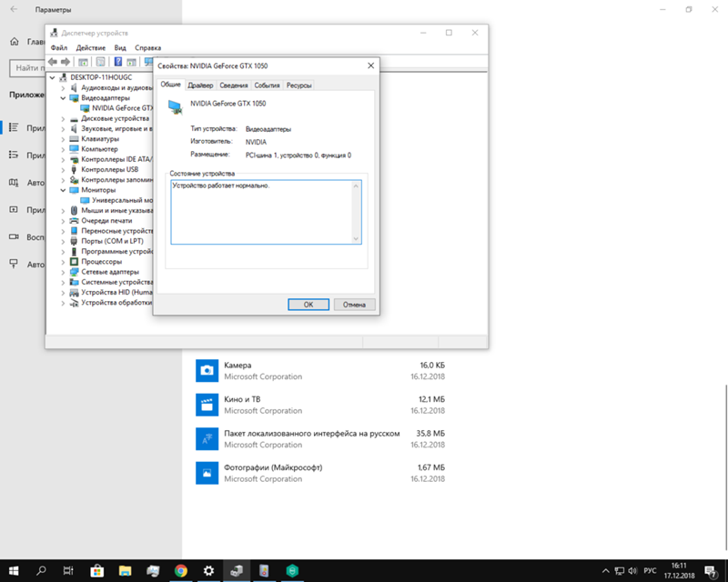The width and height of the screenshot is (728, 582).
Task: Click the РУС language indicator in taskbar
Action: tap(651, 571)
